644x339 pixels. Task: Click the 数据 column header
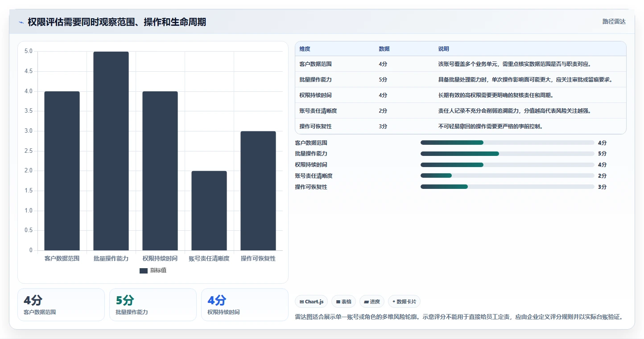click(x=384, y=49)
